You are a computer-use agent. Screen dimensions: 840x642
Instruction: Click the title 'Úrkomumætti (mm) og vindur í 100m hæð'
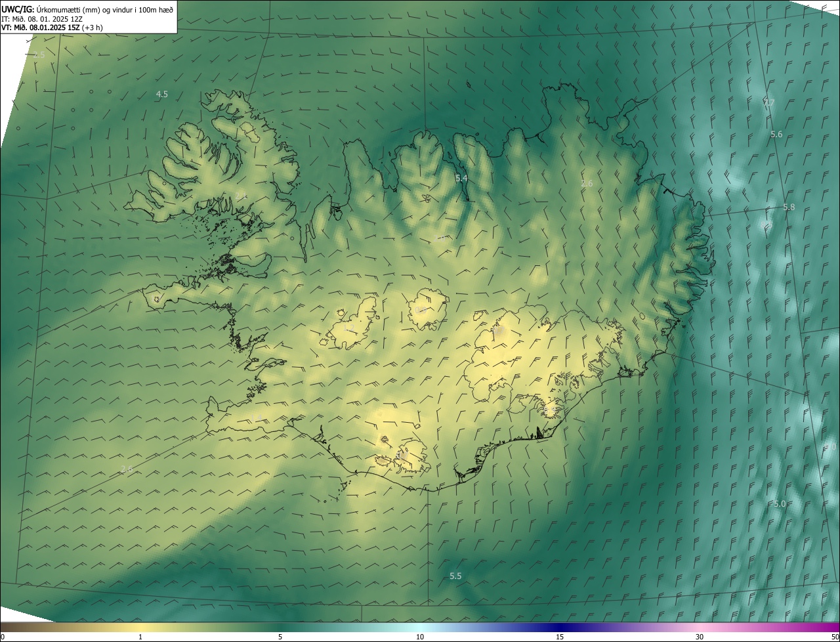click(x=105, y=9)
